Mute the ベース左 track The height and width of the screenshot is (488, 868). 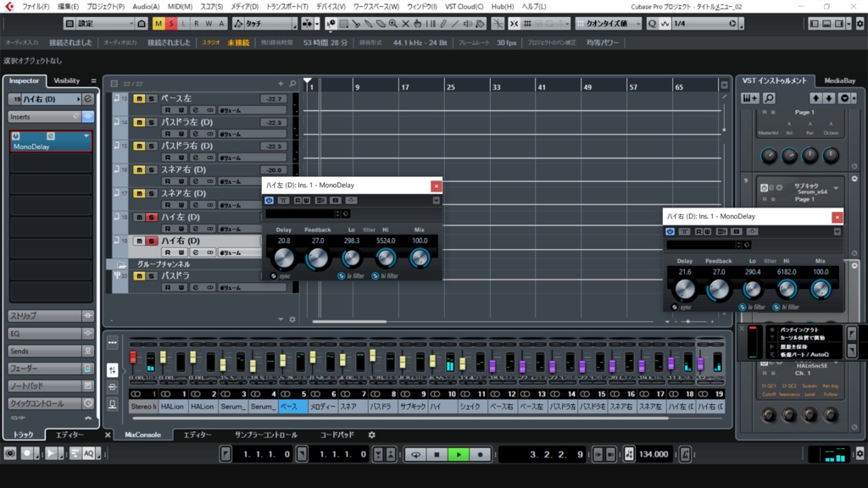[x=139, y=98]
